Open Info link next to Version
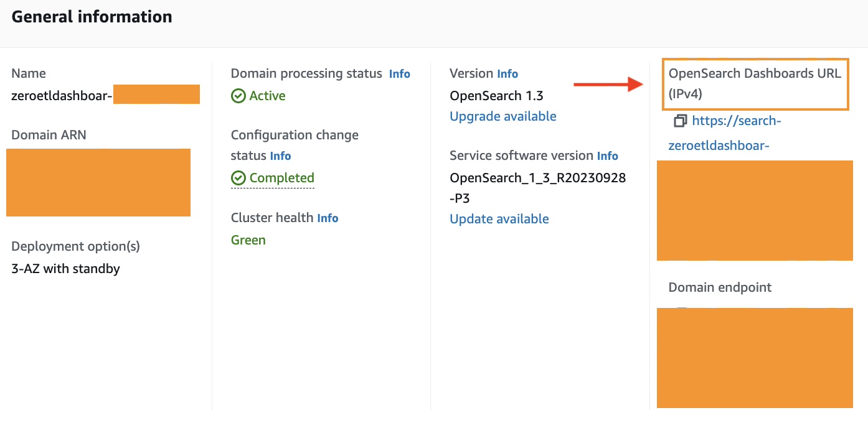Screen dimensions: 868x423 [507, 74]
